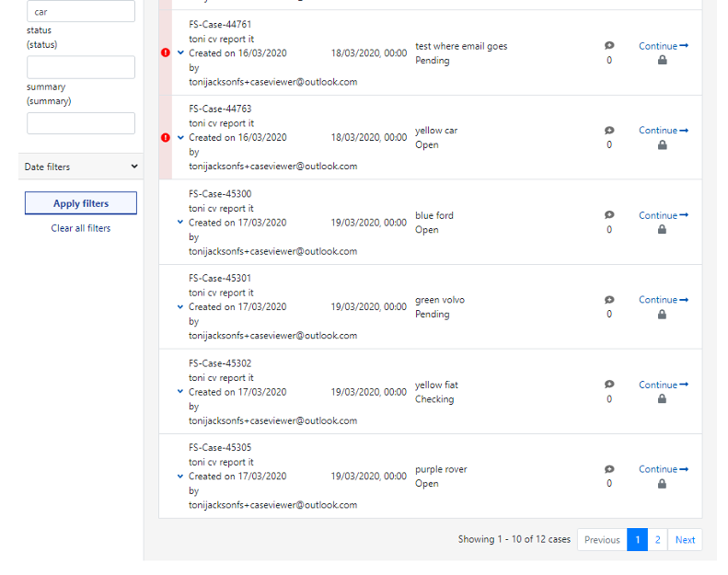Click Clear all filters link

point(81,228)
